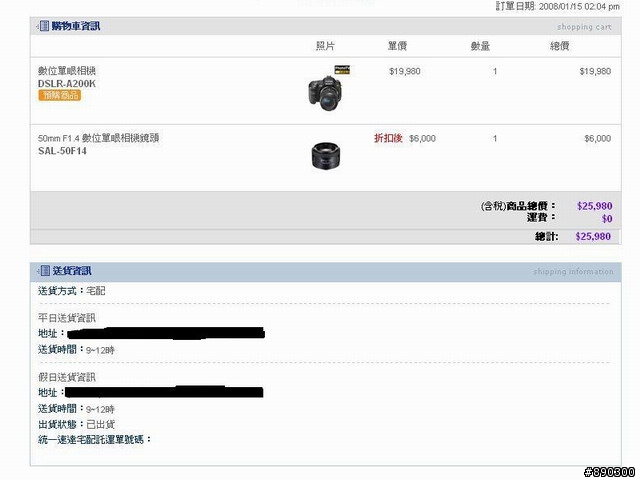The image size is (640, 480).
Task: Open the DSLR-A200K camera product photo
Action: click(325, 93)
